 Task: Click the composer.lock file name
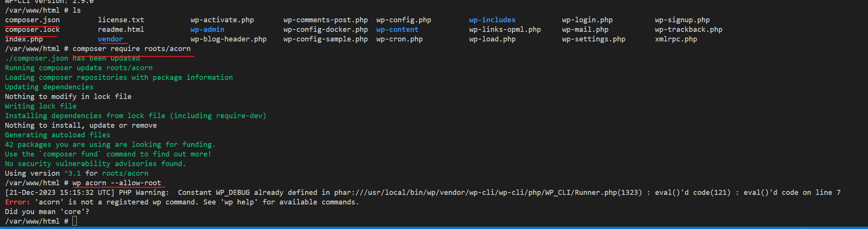tap(32, 30)
